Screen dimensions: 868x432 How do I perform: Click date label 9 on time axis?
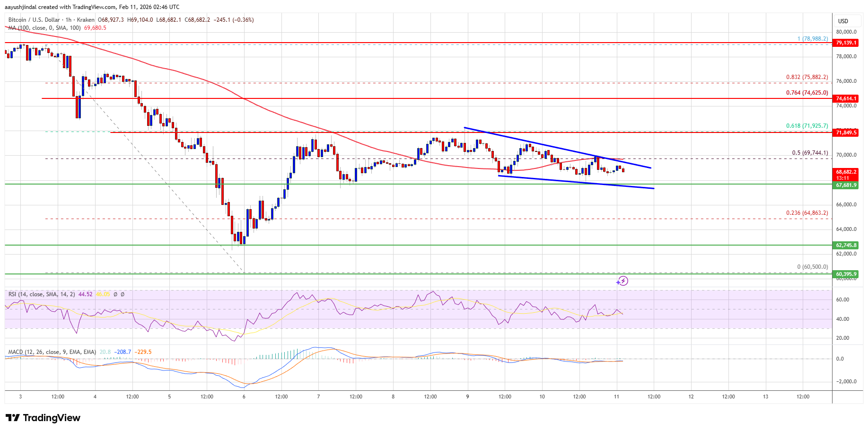pyautogui.click(x=467, y=397)
